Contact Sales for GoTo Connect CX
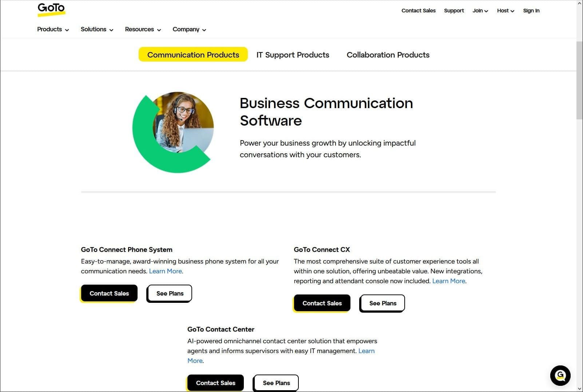 click(x=322, y=303)
